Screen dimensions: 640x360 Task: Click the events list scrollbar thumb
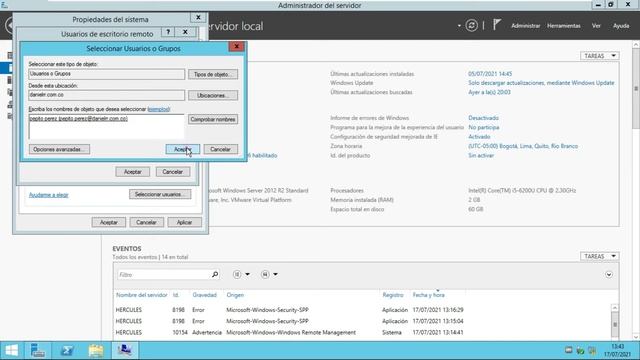pos(615,324)
